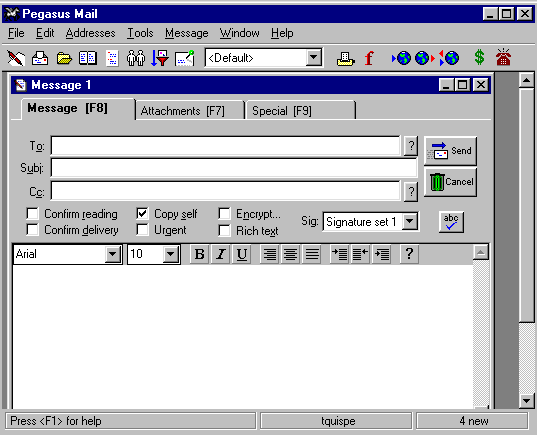Click check host for new mail globe icon
537x435 pixels.
point(401,58)
